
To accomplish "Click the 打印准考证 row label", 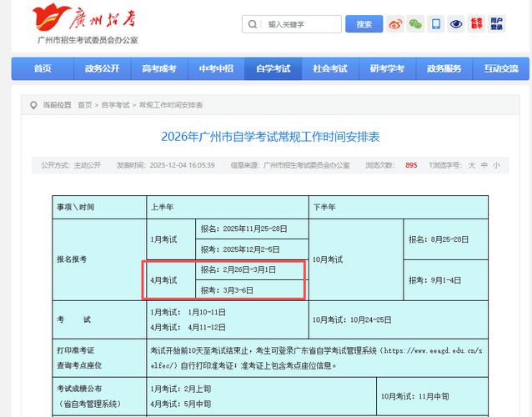I will pyautogui.click(x=76, y=350).
